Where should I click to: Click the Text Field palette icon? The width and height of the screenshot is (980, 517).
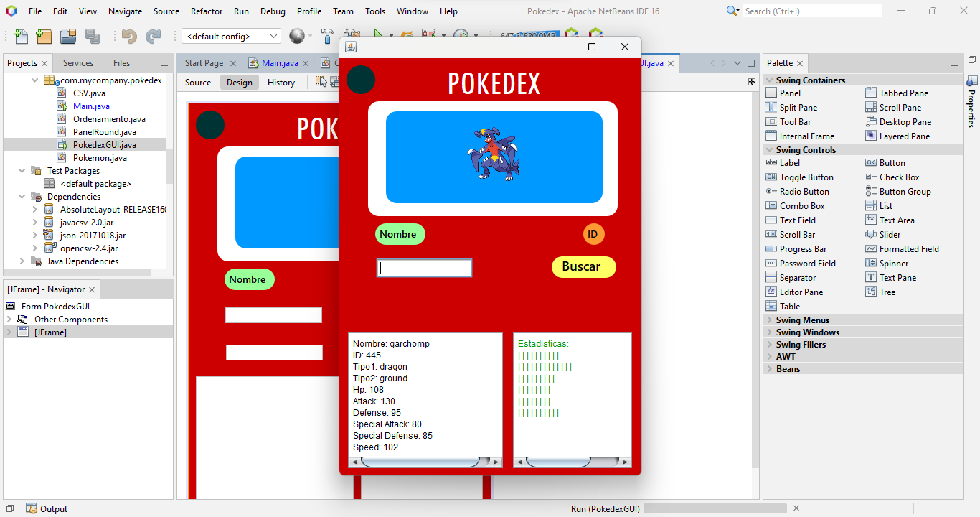pos(771,220)
